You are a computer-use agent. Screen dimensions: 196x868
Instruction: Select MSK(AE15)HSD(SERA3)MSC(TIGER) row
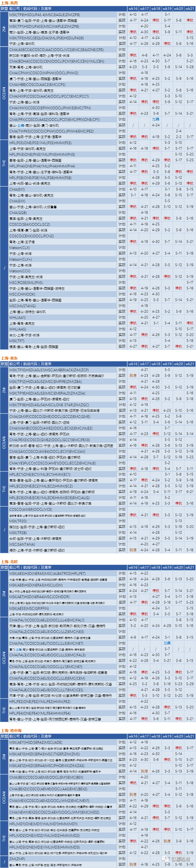pyautogui.click(x=63, y=754)
